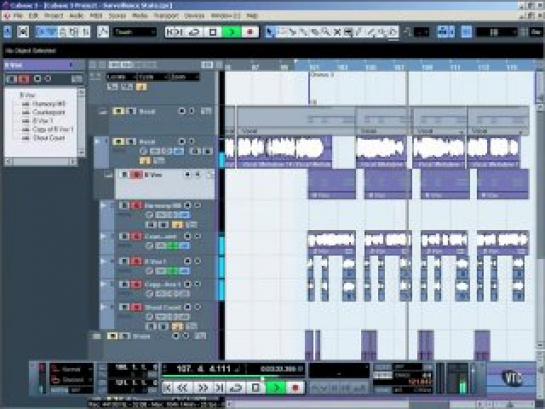
Task: Click transport panel Go to Start button
Action: [x=168, y=387]
